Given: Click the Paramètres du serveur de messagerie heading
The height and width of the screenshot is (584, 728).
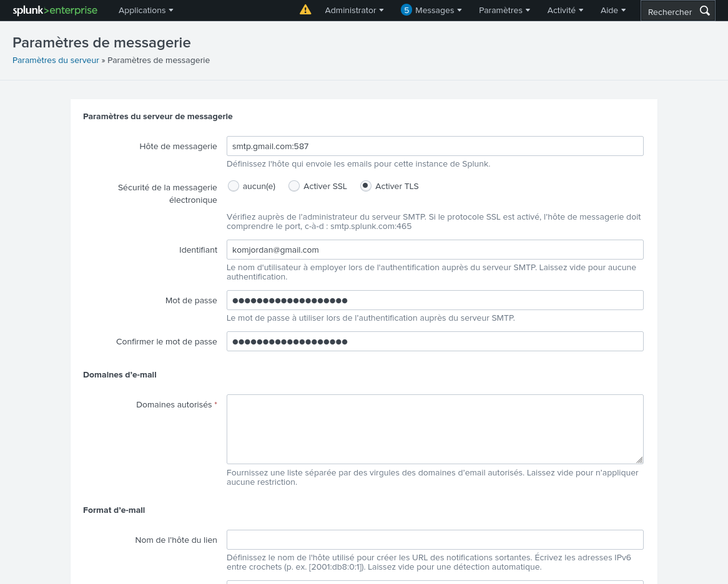Looking at the screenshot, I should [158, 117].
